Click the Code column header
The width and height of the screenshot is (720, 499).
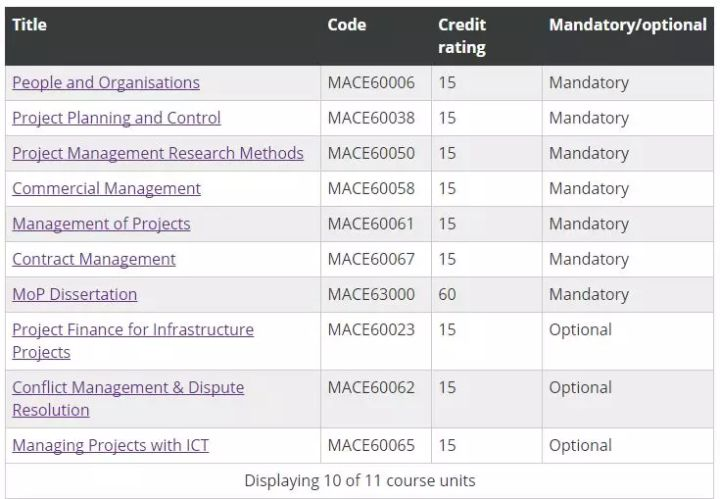click(347, 25)
